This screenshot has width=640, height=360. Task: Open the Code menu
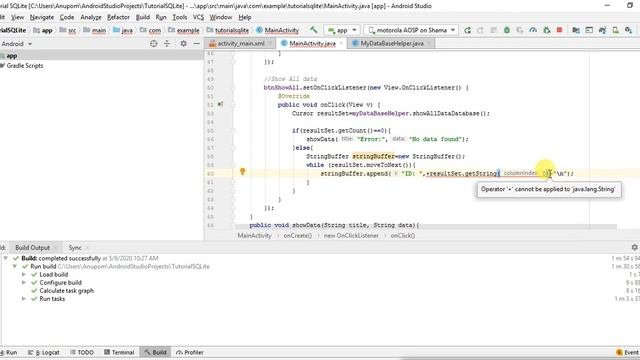67,17
